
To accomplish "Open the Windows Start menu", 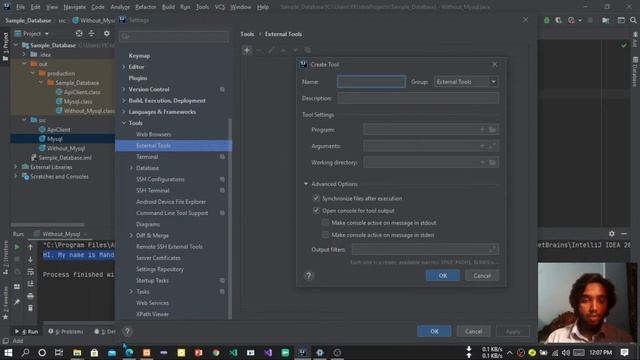I will coord(8,353).
